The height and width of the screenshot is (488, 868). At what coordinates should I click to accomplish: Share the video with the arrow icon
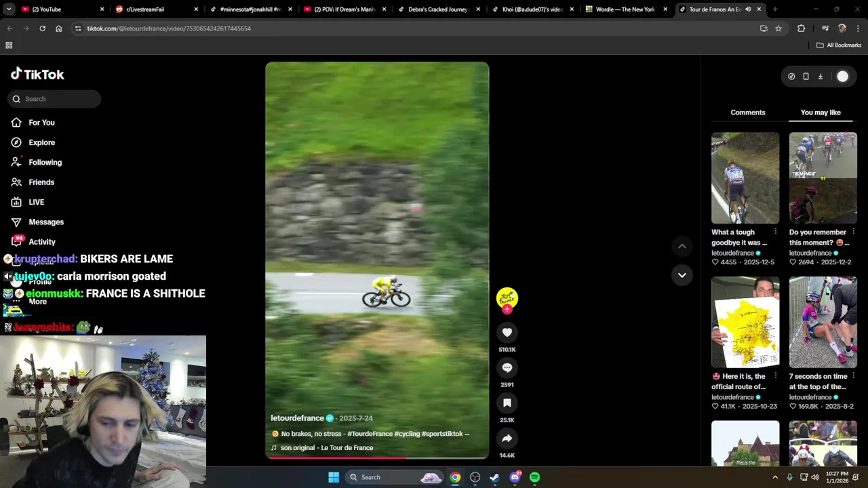(x=507, y=438)
